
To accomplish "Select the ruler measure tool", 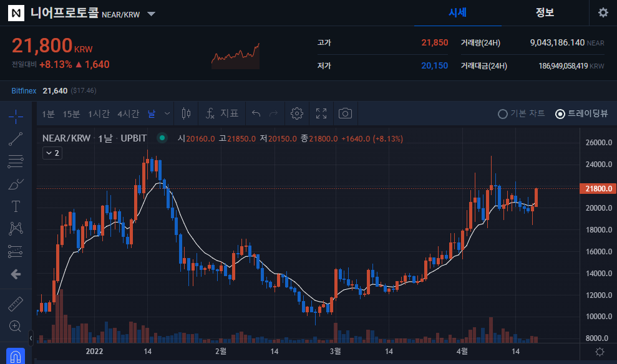I will (x=16, y=304).
